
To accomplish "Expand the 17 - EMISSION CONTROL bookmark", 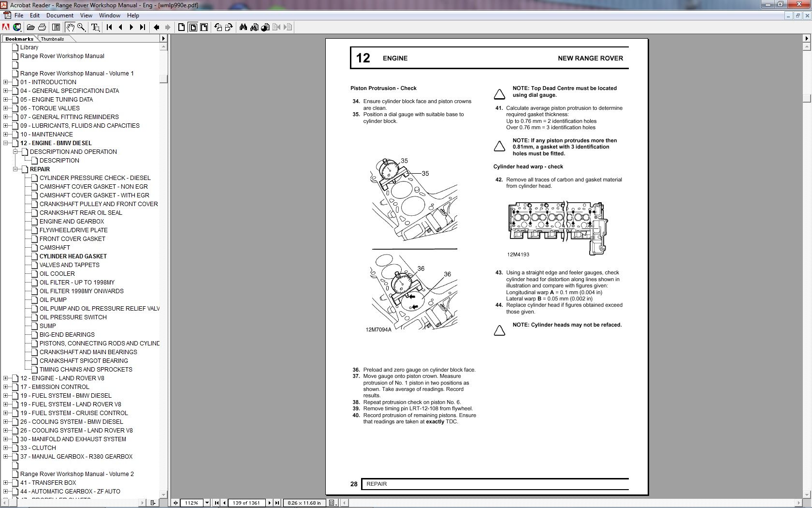I will 6,387.
